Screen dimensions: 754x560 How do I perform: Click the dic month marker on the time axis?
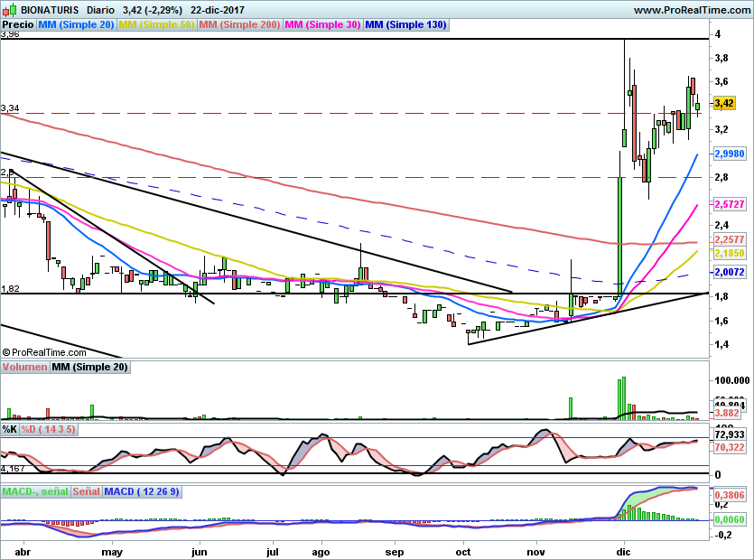pos(623,550)
